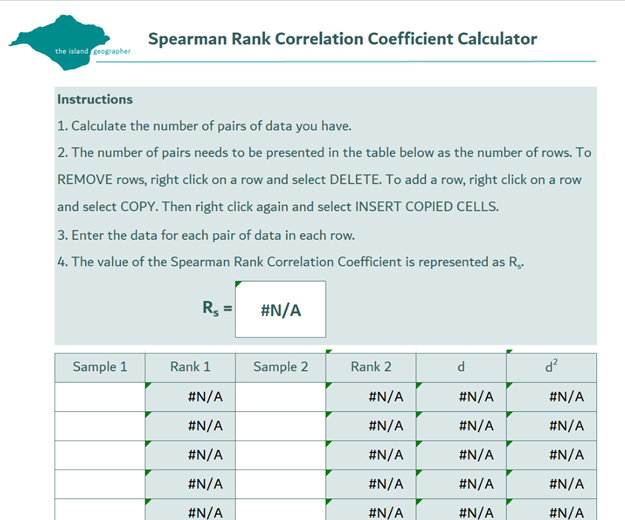
Task: Click the first empty Sample 1 cell
Action: tap(100, 397)
